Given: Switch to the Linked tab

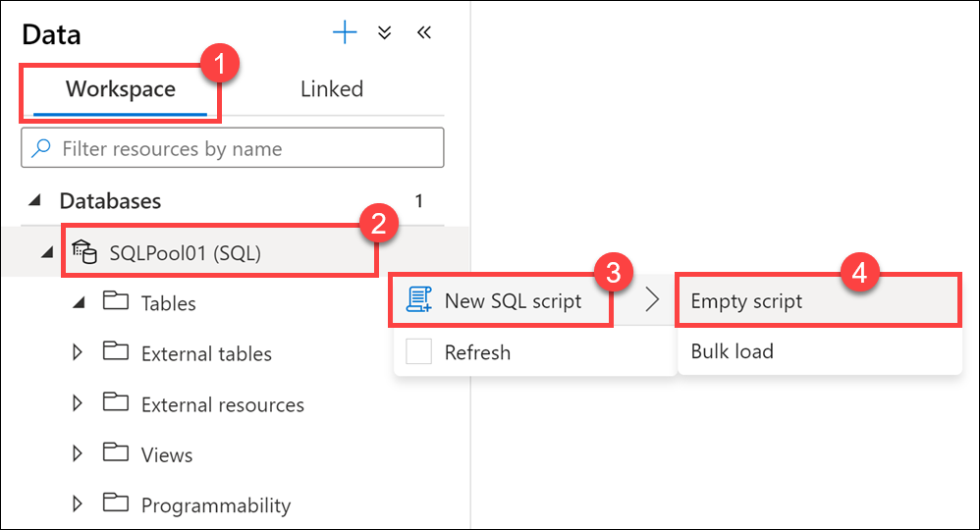Looking at the screenshot, I should 332,89.
